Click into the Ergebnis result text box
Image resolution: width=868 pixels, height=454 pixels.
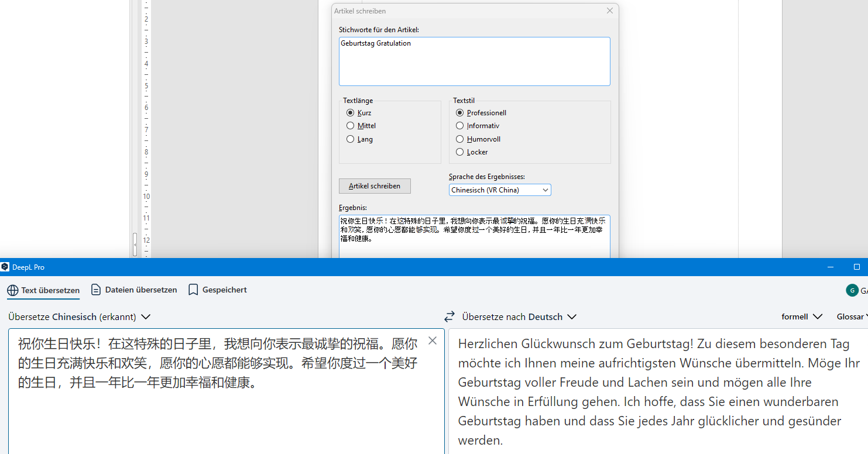[474, 236]
